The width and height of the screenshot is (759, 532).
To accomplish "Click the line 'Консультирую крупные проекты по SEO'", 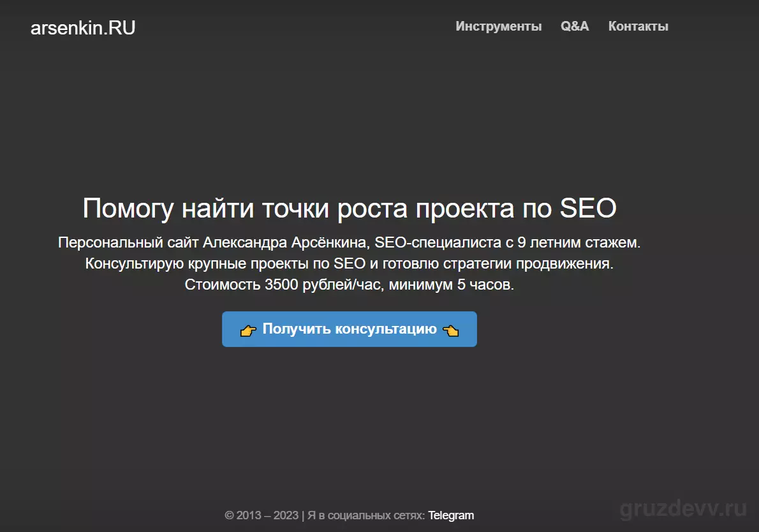I will click(x=225, y=264).
